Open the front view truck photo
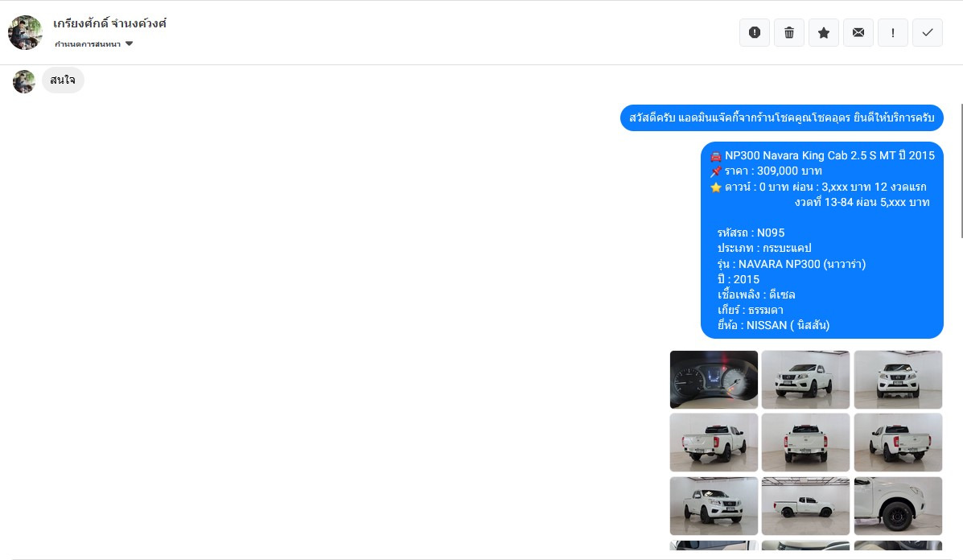963x560 pixels. click(x=898, y=380)
